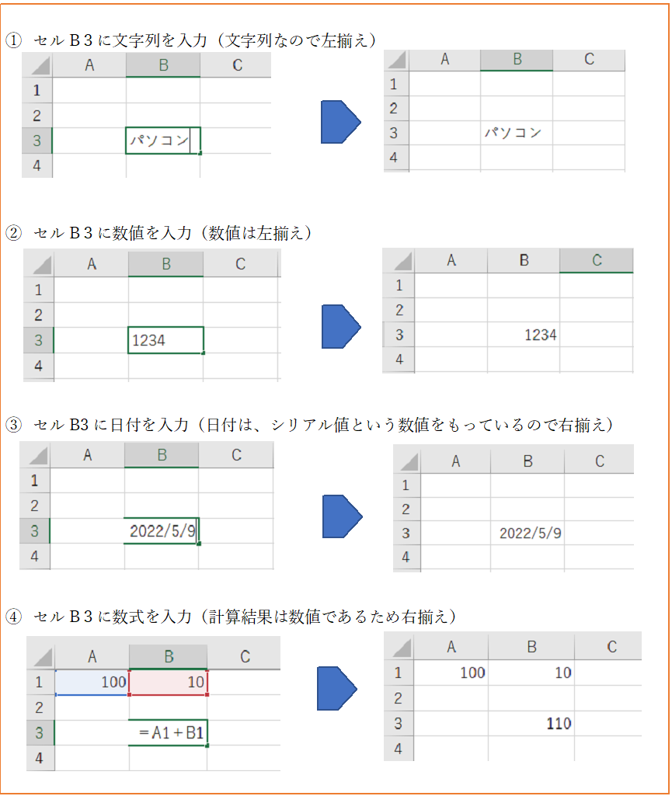Click the blue-highlighted cell A1 containing 100

click(92, 683)
